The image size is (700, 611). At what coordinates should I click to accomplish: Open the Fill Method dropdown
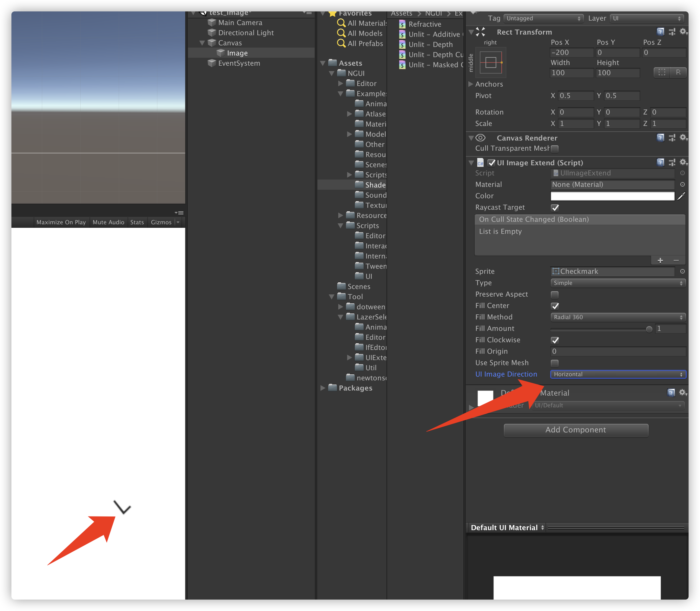click(618, 318)
